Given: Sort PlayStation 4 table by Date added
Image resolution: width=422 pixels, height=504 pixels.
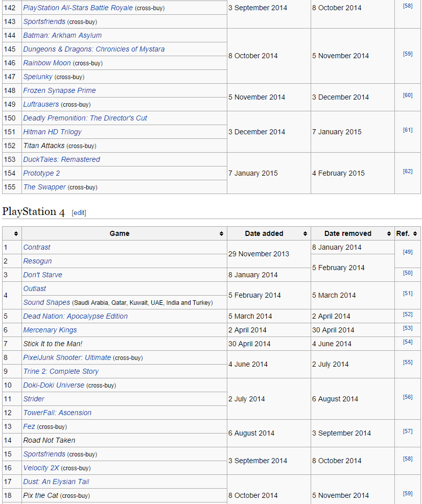Looking at the screenshot, I should point(305,234).
